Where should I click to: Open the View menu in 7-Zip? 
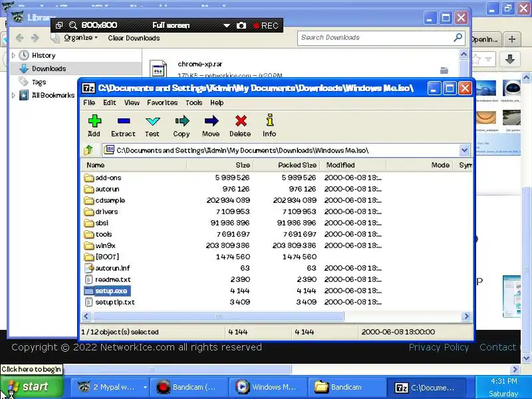[x=132, y=102]
